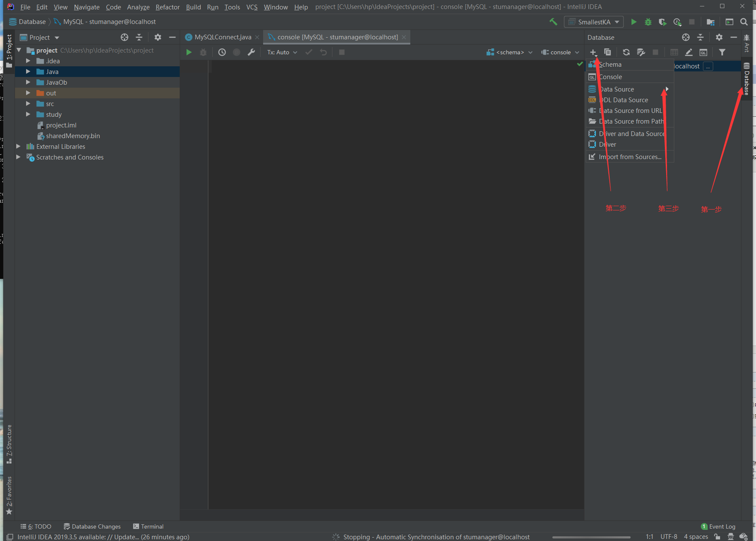Open the Terminal tool window
This screenshot has height=541, width=756.
point(148,526)
